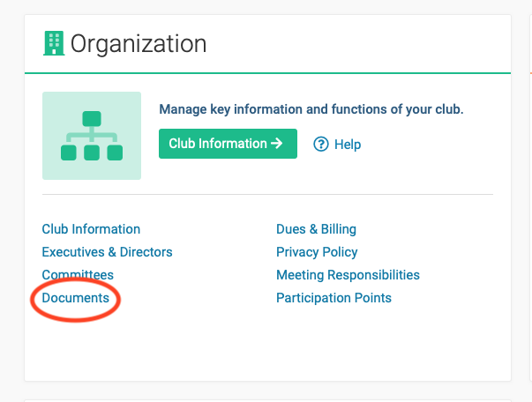Go to Executives & Directors
The height and width of the screenshot is (402, 532).
(107, 252)
